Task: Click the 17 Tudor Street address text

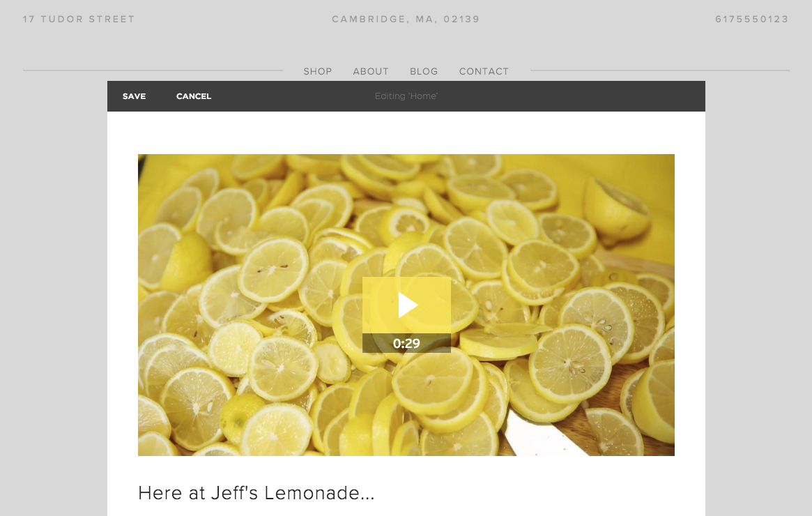Action: [x=79, y=19]
